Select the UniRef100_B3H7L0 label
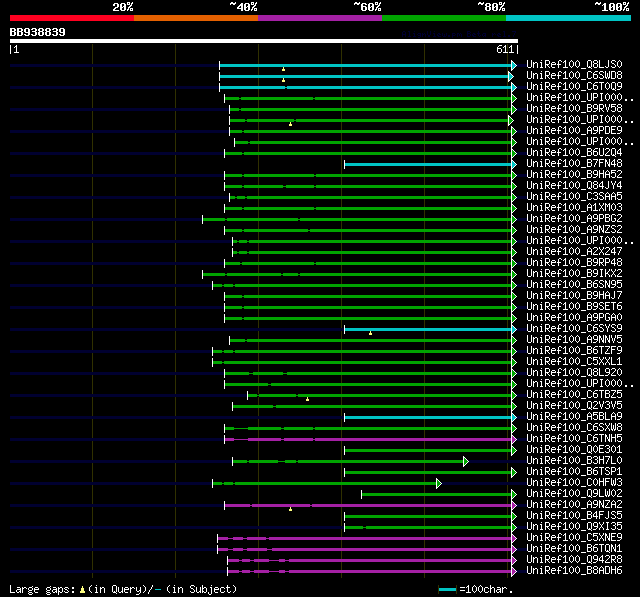The image size is (640, 597). (x=574, y=461)
